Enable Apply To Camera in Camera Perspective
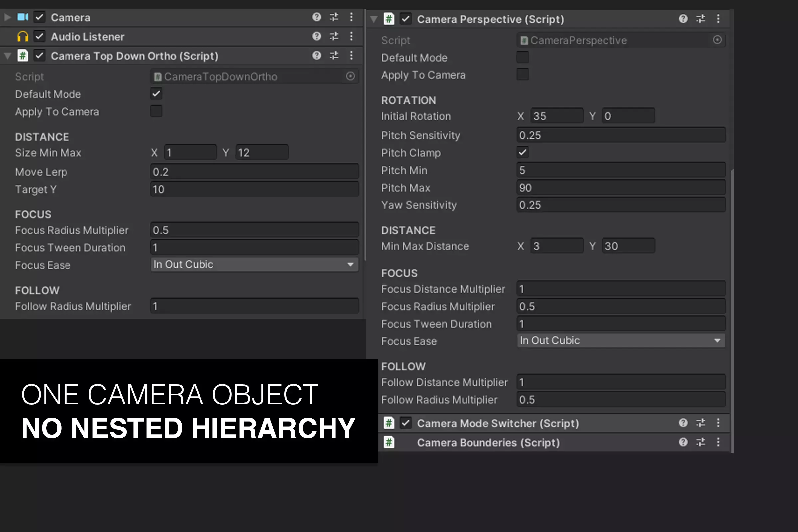Screen dimensions: 798x532 522,74
